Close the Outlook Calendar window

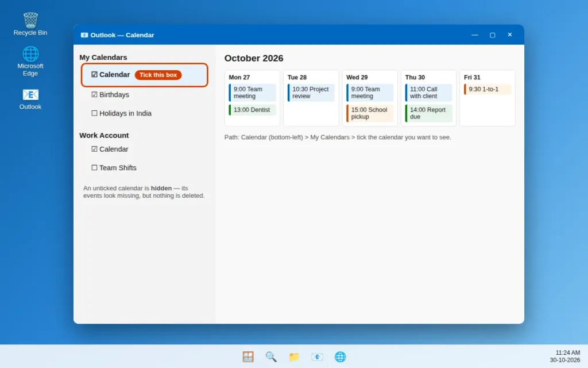tap(510, 34)
